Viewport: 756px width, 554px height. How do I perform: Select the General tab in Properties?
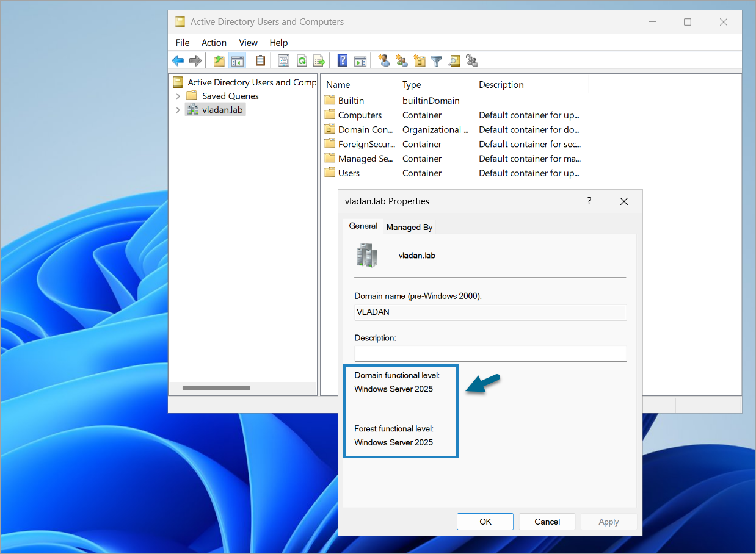(x=363, y=226)
